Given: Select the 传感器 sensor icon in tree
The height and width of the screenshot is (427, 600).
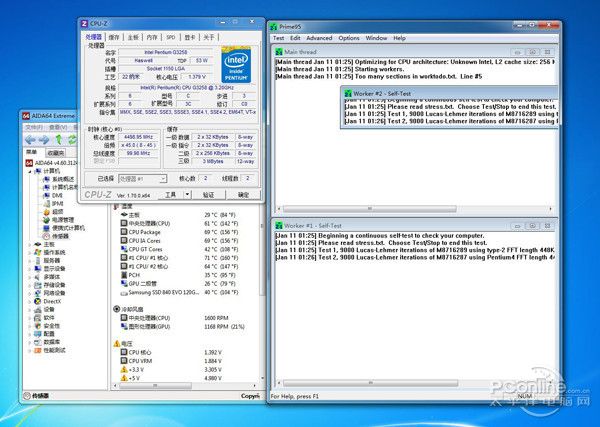Looking at the screenshot, I should (x=46, y=236).
